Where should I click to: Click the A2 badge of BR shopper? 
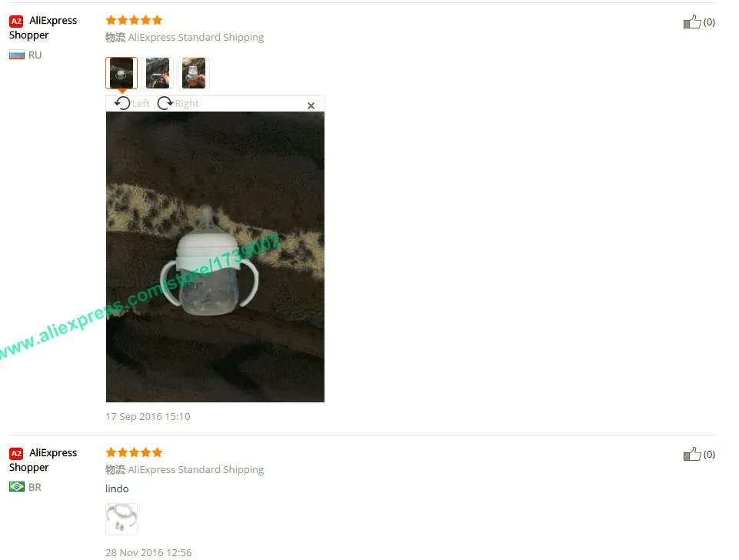coord(16,454)
